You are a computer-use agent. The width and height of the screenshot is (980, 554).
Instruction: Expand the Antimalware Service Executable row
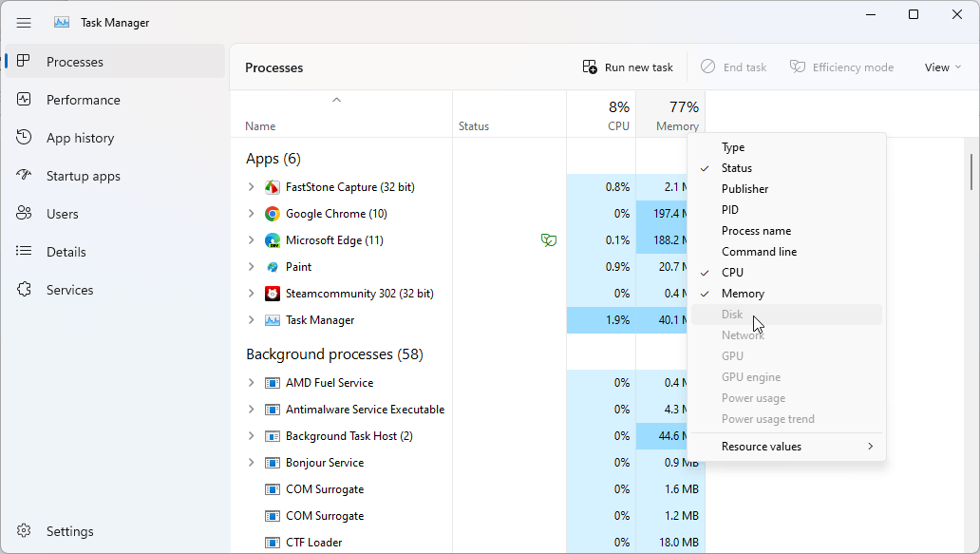(252, 410)
